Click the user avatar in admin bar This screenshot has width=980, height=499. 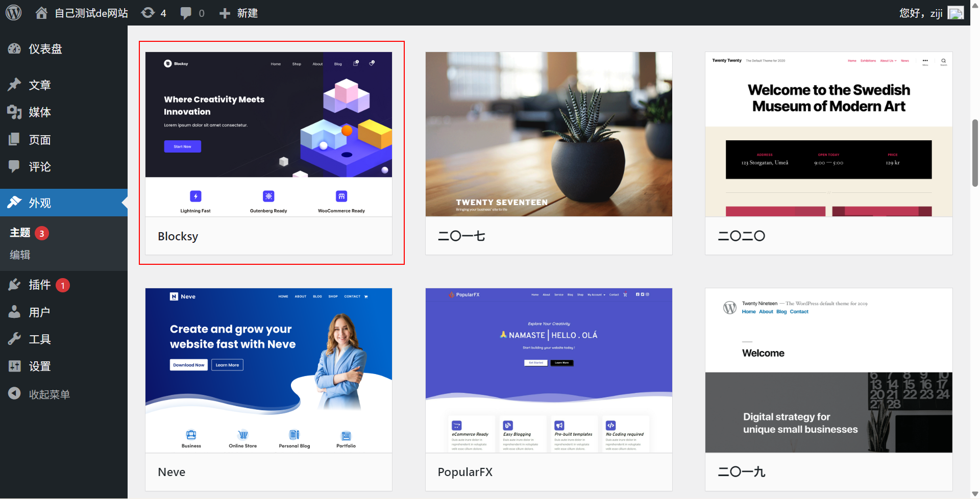point(955,13)
